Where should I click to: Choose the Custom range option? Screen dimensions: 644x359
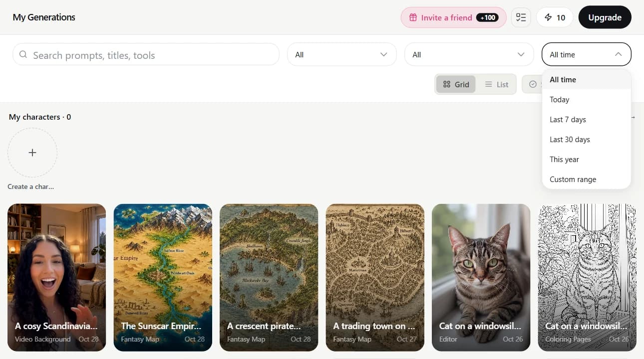587,179
